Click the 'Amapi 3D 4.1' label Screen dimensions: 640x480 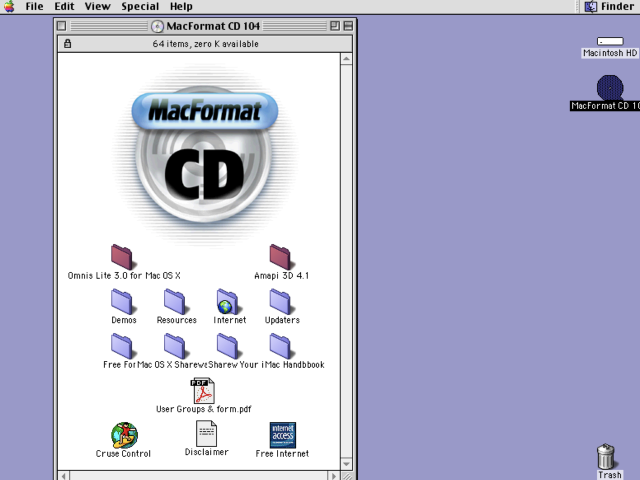(x=282, y=276)
